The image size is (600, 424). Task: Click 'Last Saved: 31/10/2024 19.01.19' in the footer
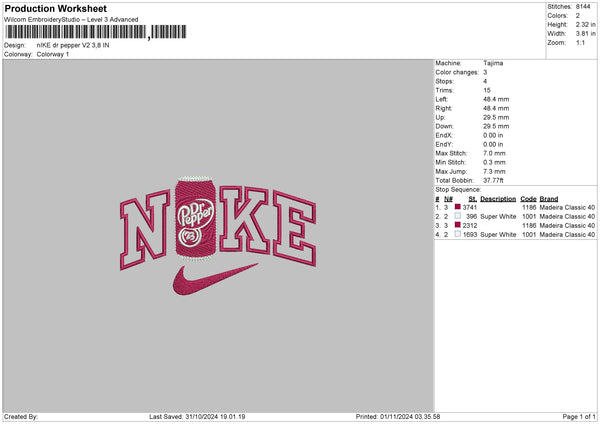(197, 417)
